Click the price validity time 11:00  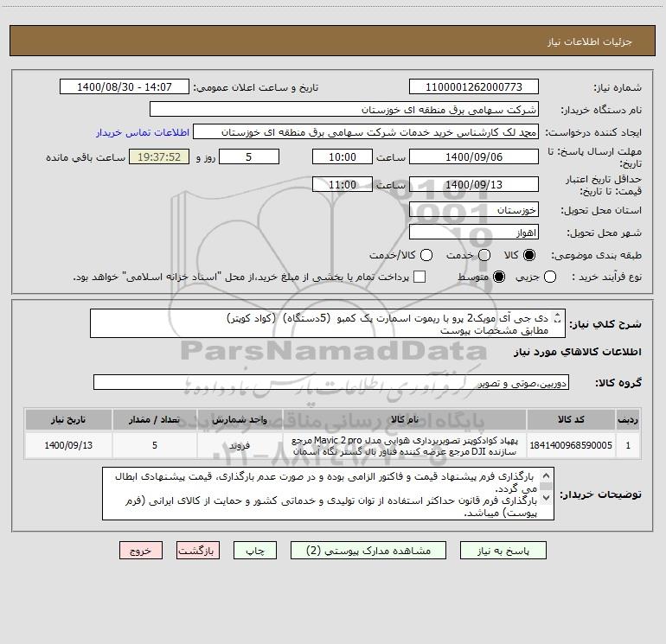(x=343, y=184)
